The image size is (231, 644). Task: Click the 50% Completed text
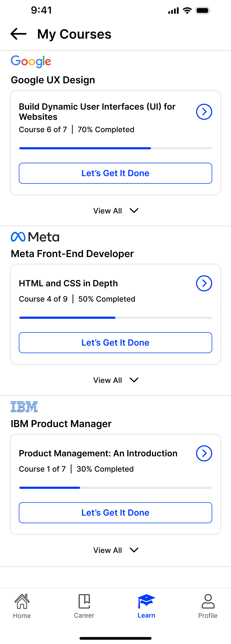point(107,299)
